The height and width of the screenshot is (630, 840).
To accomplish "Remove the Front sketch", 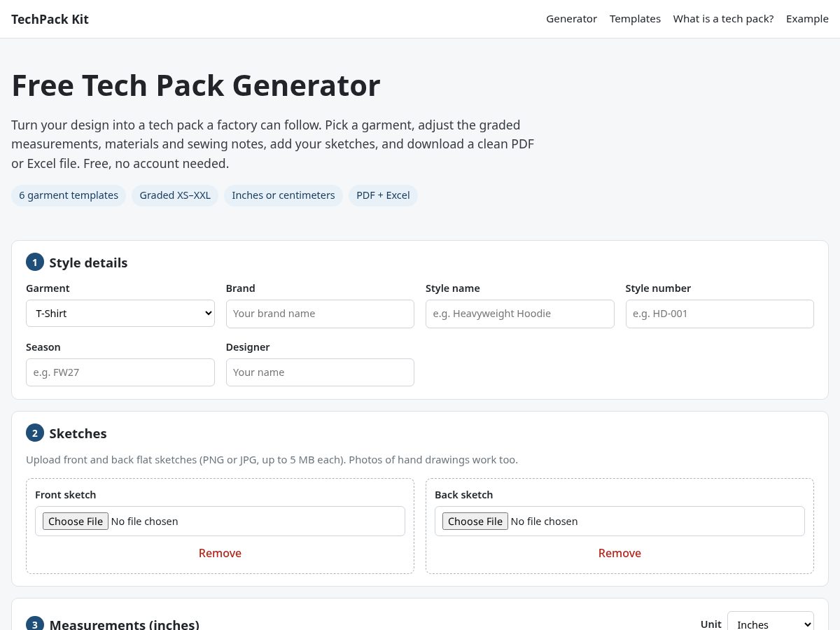I will (x=220, y=553).
